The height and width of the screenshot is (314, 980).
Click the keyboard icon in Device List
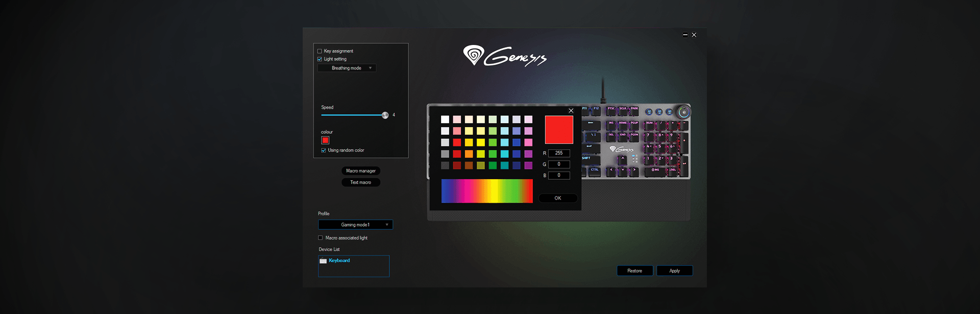tap(323, 261)
